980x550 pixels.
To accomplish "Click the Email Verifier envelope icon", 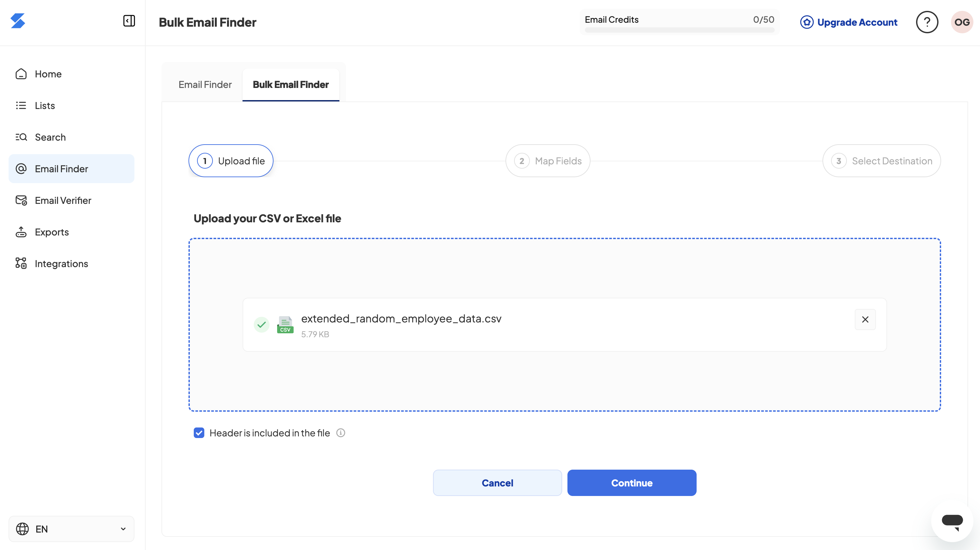I will point(21,200).
